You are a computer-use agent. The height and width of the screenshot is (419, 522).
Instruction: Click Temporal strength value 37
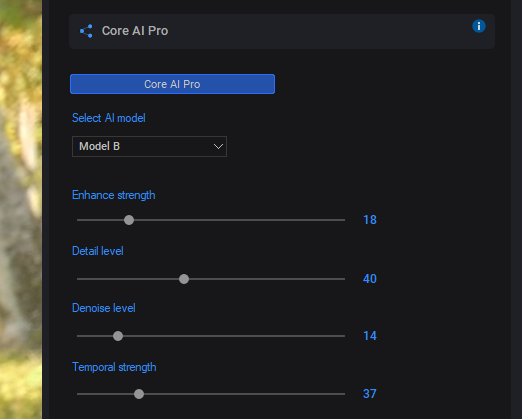pos(369,394)
